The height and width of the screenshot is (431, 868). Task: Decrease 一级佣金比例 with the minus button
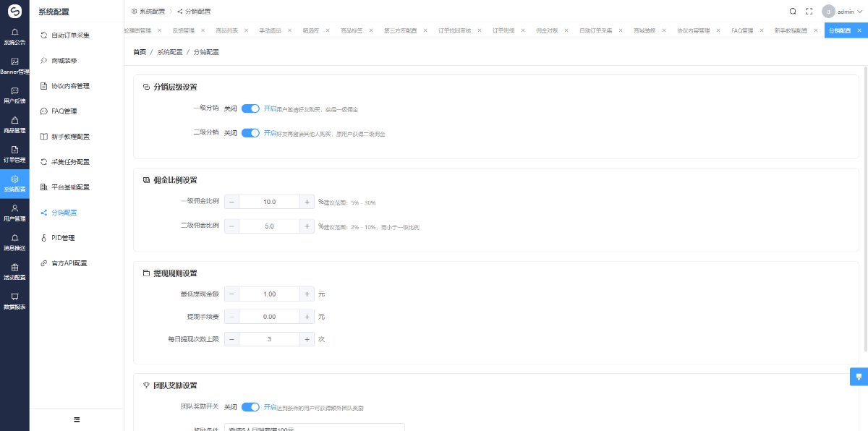pyautogui.click(x=232, y=202)
